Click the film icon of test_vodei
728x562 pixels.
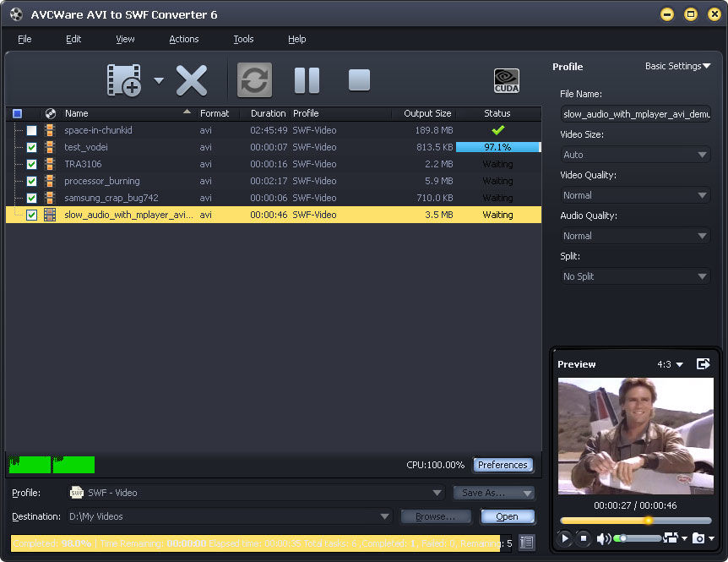point(50,147)
